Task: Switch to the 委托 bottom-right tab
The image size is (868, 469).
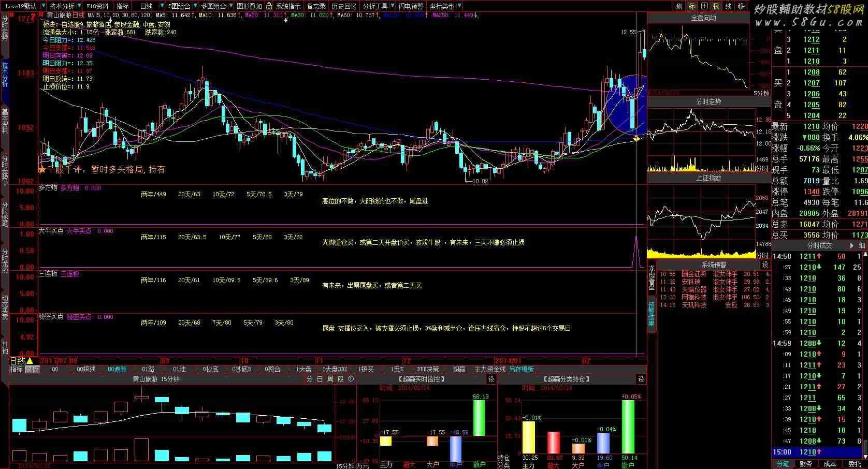Action: point(854,464)
